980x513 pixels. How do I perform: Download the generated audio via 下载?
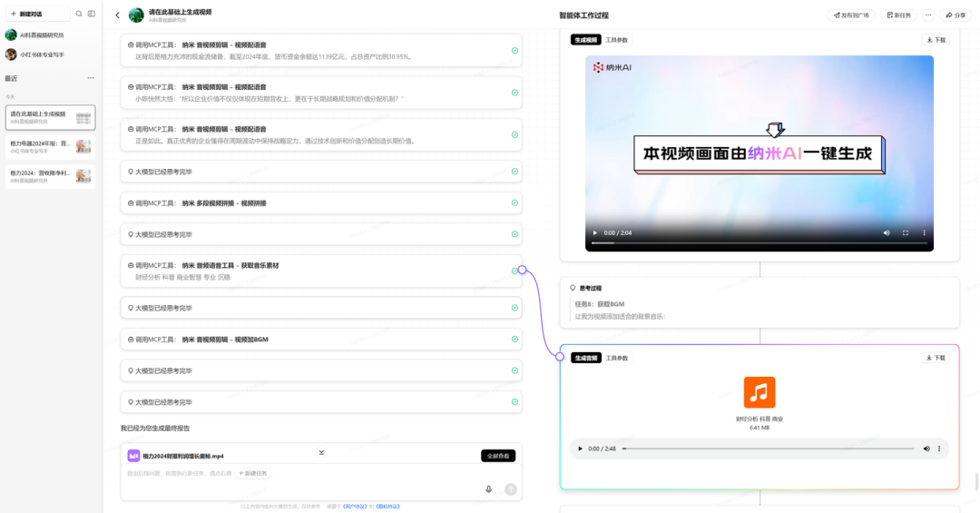click(936, 358)
